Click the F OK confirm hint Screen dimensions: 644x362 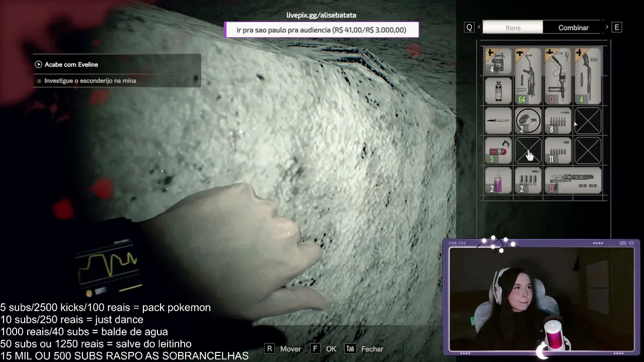323,349
